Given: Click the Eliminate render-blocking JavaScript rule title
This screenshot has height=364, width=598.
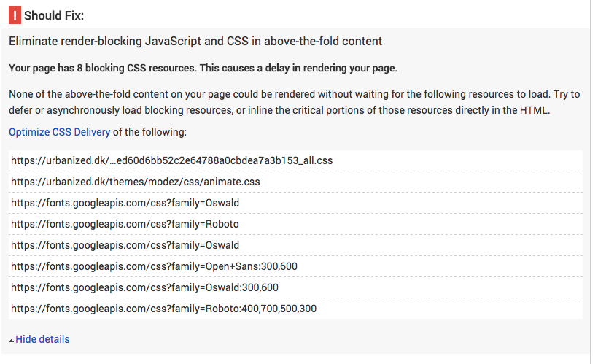Looking at the screenshot, I should point(195,42).
